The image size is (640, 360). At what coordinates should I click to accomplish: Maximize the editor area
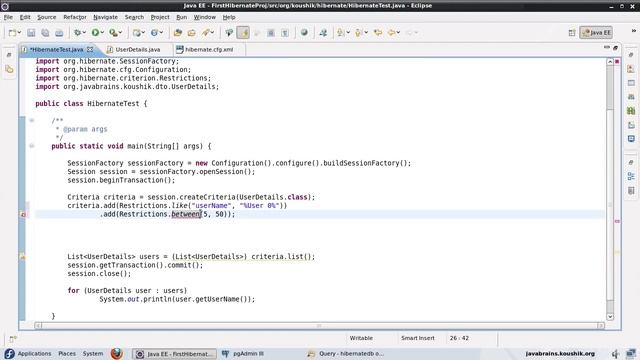(616, 48)
